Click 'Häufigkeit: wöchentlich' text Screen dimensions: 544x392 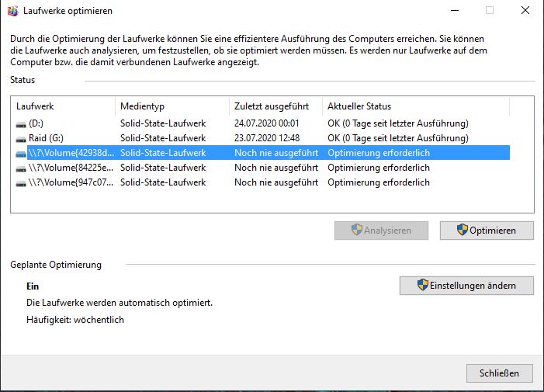click(x=75, y=320)
